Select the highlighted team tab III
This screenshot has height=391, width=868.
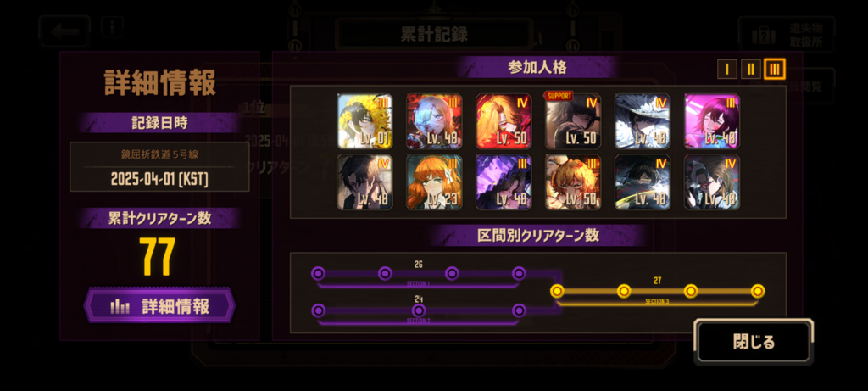(775, 70)
